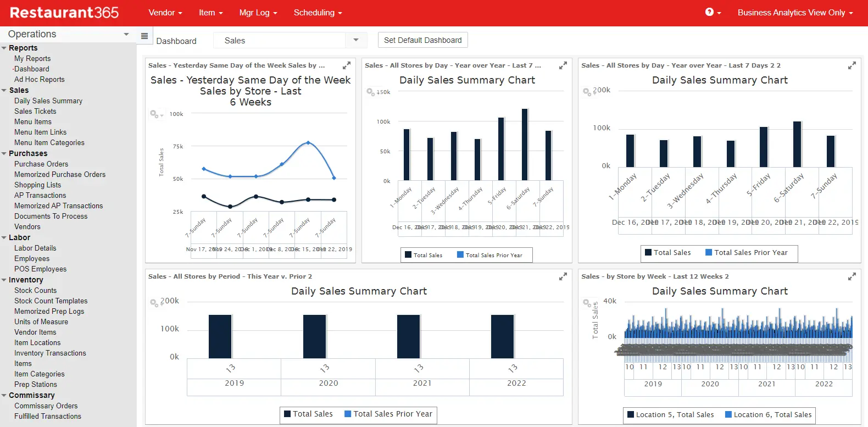Screen dimensions: 868x427
Task: Toggle the sidebar hamburger menu icon
Action: tap(144, 36)
